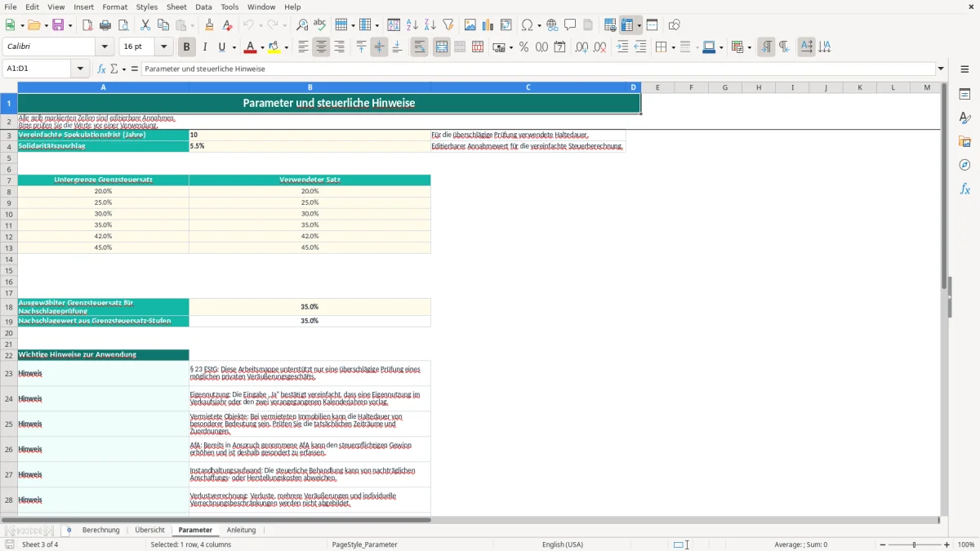Click the font color red swatch

(251, 47)
